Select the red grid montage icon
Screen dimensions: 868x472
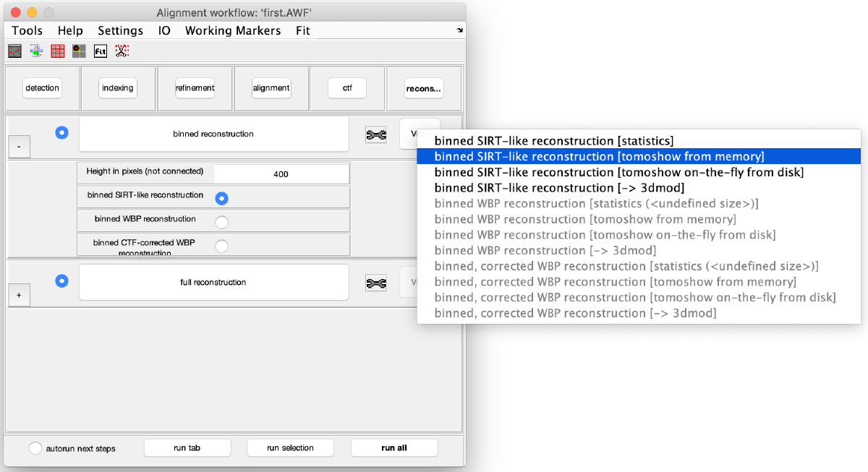57,51
